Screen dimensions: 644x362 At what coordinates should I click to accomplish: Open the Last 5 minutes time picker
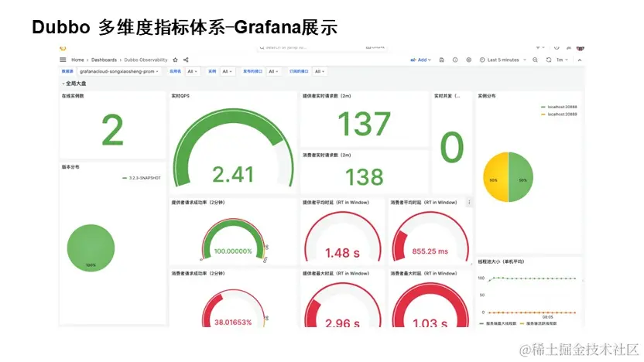[x=502, y=60]
